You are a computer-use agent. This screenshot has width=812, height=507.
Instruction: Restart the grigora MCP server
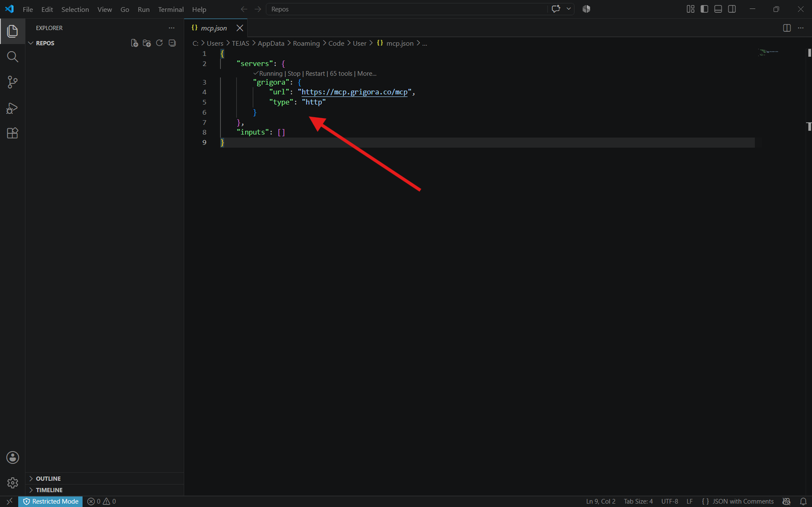(x=315, y=74)
